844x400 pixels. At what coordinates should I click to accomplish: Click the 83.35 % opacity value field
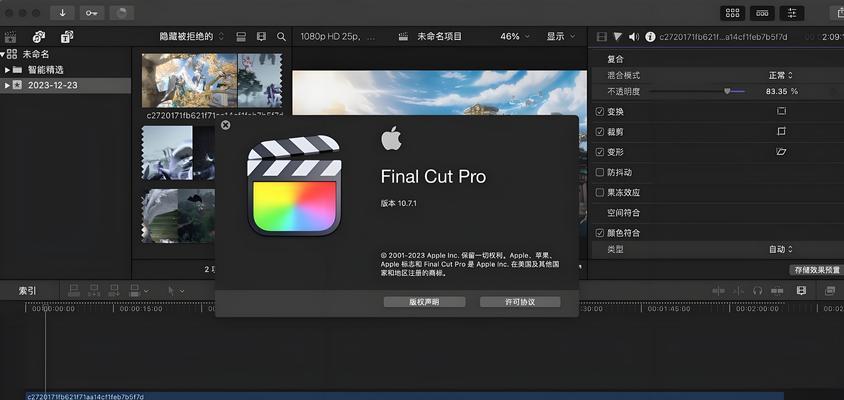782,92
